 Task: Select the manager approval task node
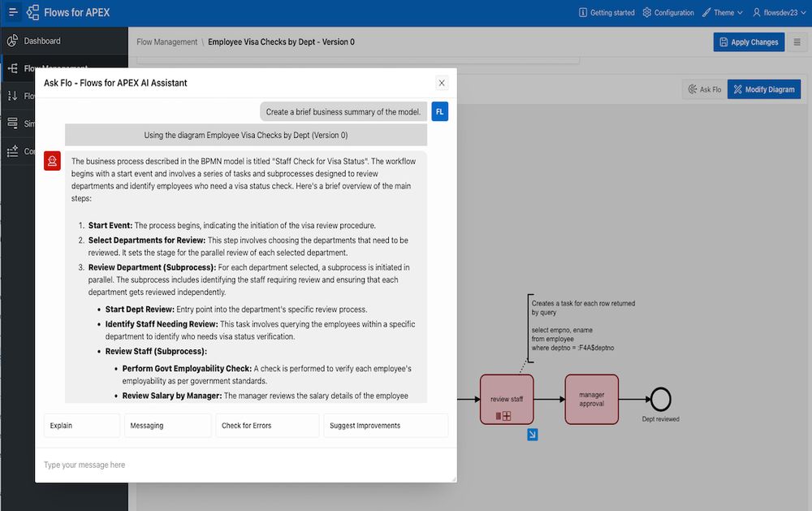tap(591, 399)
